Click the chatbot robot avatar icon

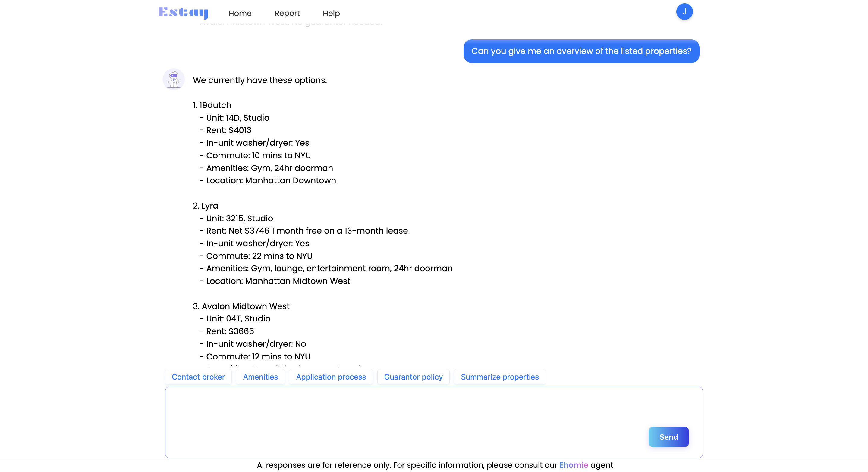click(174, 79)
